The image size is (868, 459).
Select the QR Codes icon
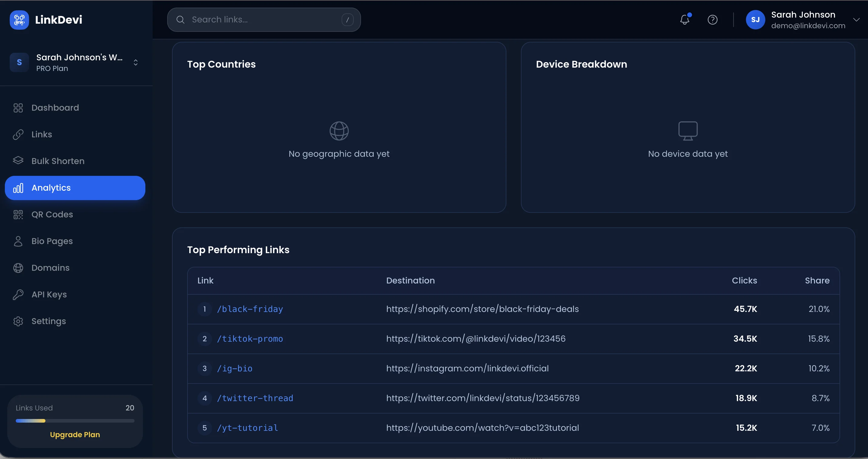(18, 214)
